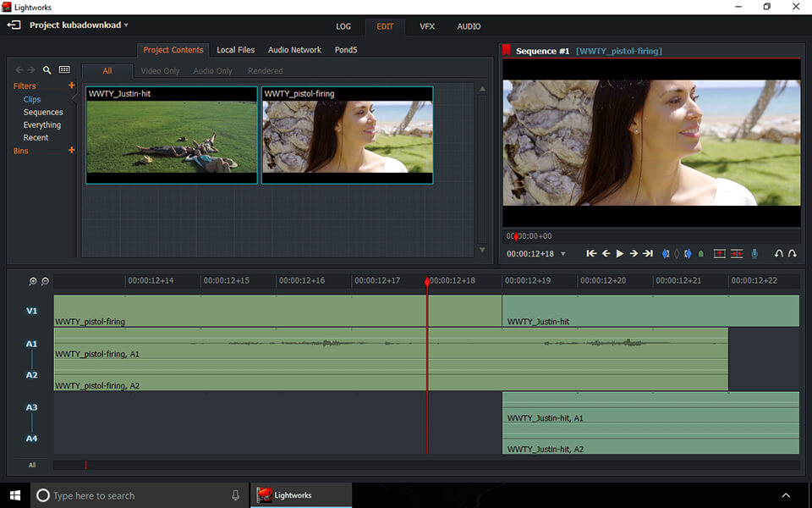Click the Mark In icon
The width and height of the screenshot is (812, 508).
[666, 253]
